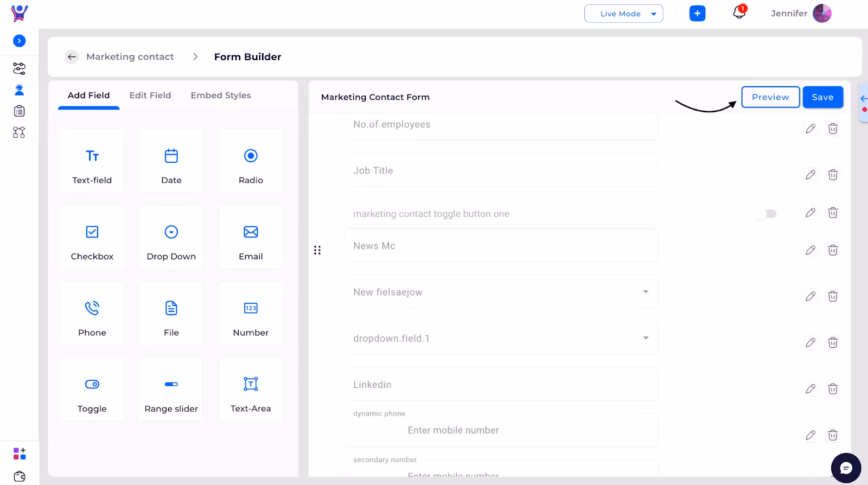Screen dimensions: 868x485
Task: Add a Radio field element
Action: [x=251, y=161]
